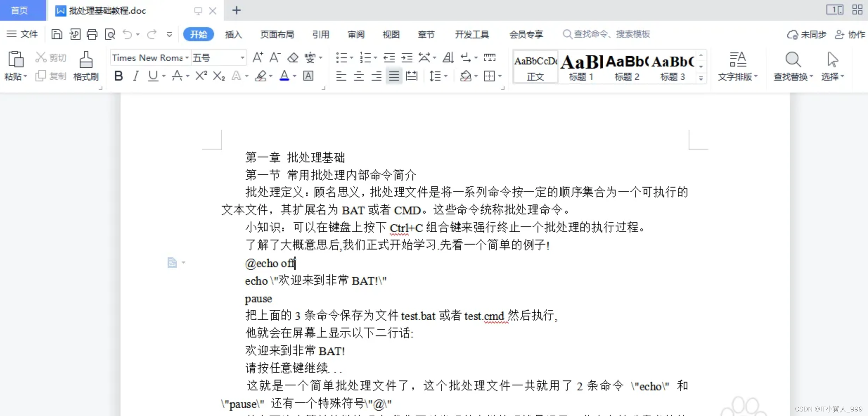Viewport: 868px width, 416px height.
Task: Clear formatting with eraser icon
Action: coord(292,57)
